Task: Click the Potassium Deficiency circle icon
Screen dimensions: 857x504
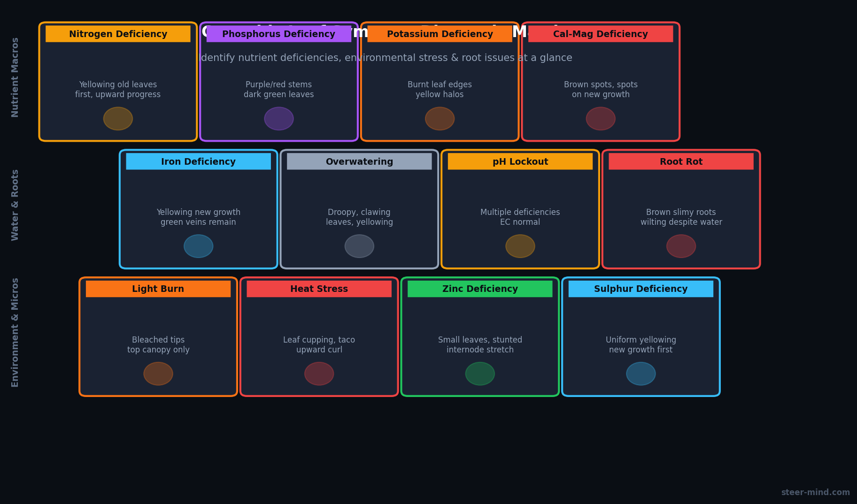Action: 440,119
